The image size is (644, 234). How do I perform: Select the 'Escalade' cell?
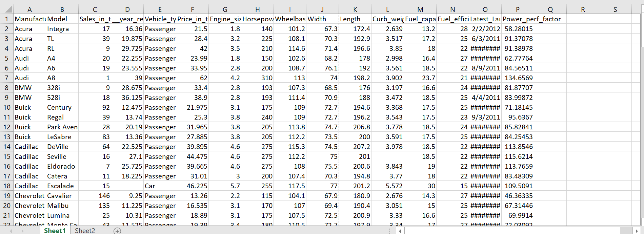click(x=62, y=186)
